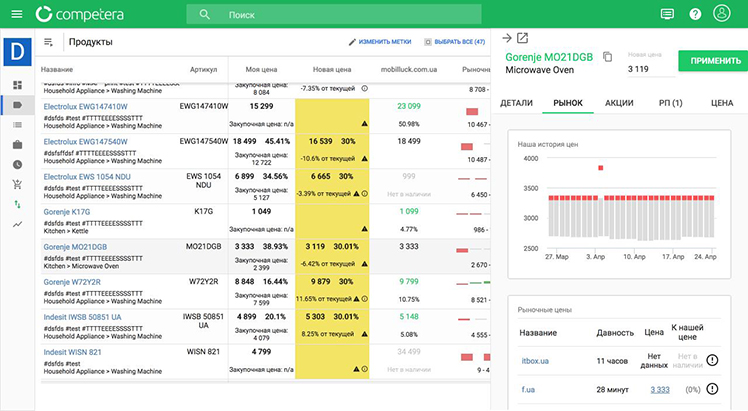
Task: Click the Давность column header in market prices
Action: tap(615, 333)
